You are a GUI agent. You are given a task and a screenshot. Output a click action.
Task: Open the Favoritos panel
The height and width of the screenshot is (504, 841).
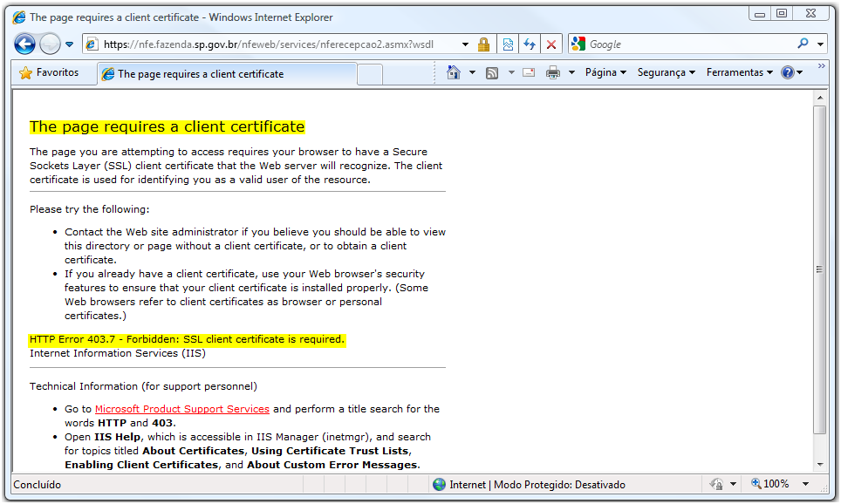[49, 72]
